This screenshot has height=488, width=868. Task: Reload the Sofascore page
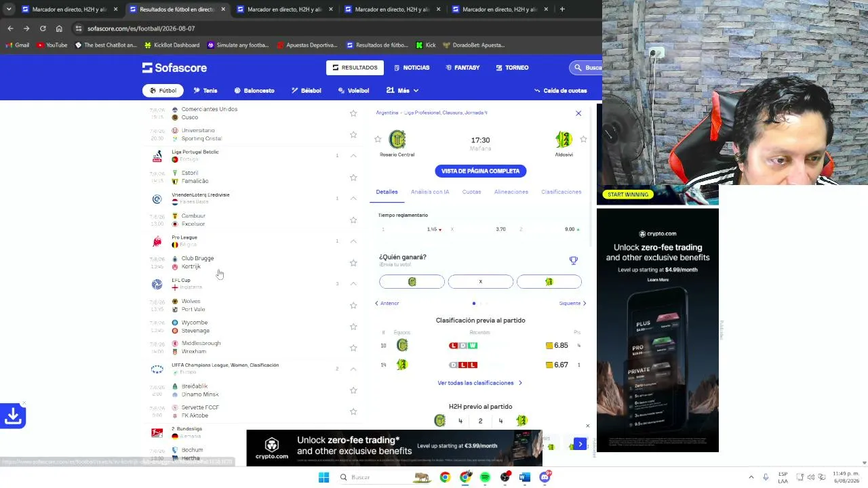tap(43, 28)
